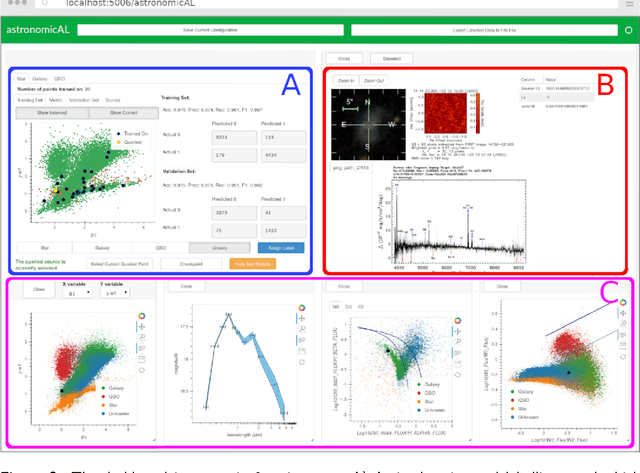This screenshot has width=640, height=473.
Task: Select the Pan tool on g-i scatter plot
Action: tap(142, 326)
